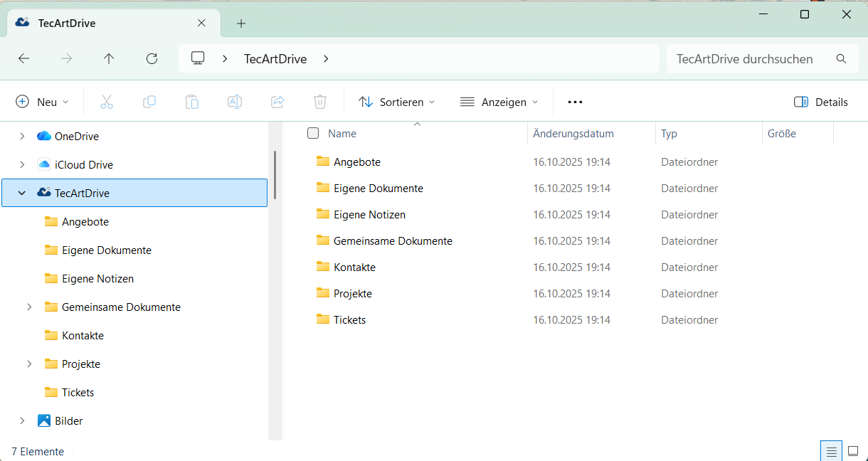Add a new tab with plus button

(x=241, y=23)
